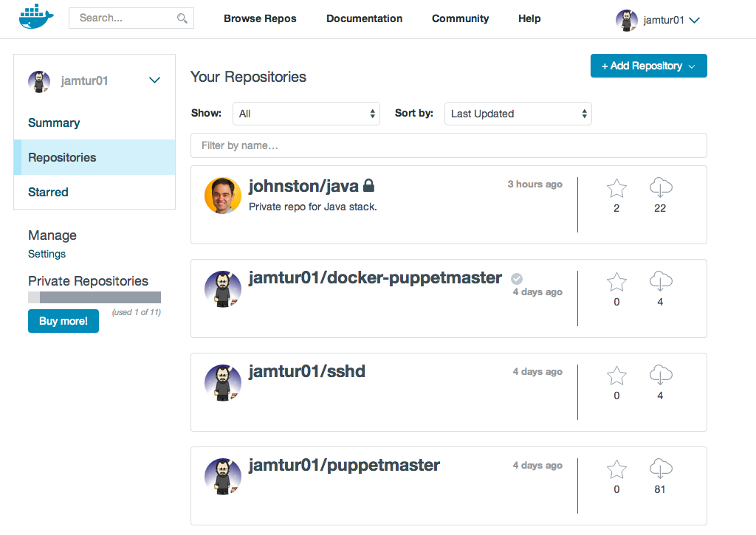
Task: Star the jamtur01/sshd repository
Action: [616, 376]
